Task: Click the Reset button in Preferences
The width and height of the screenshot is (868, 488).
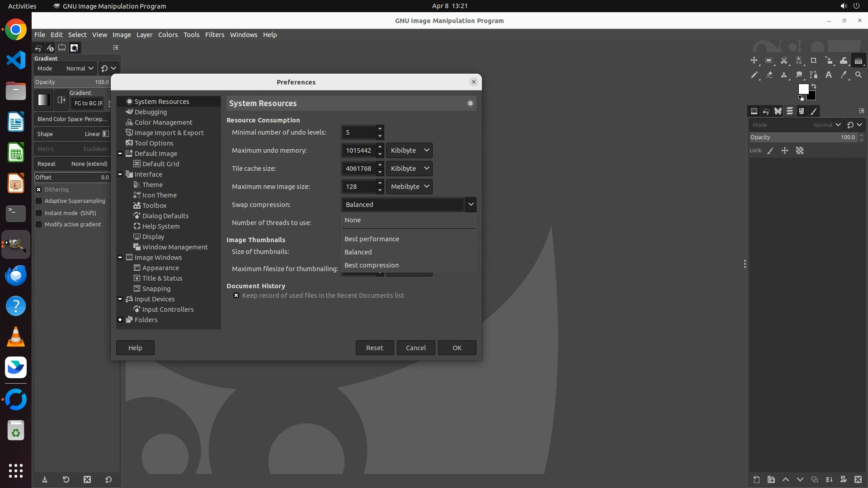Action: point(374,348)
